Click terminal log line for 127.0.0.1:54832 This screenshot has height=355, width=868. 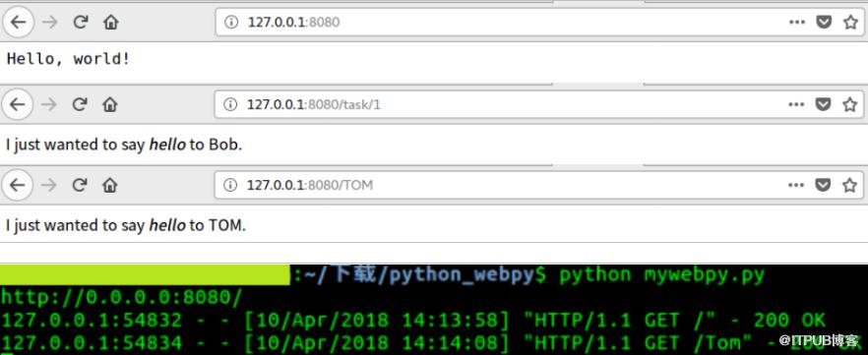tap(413, 321)
